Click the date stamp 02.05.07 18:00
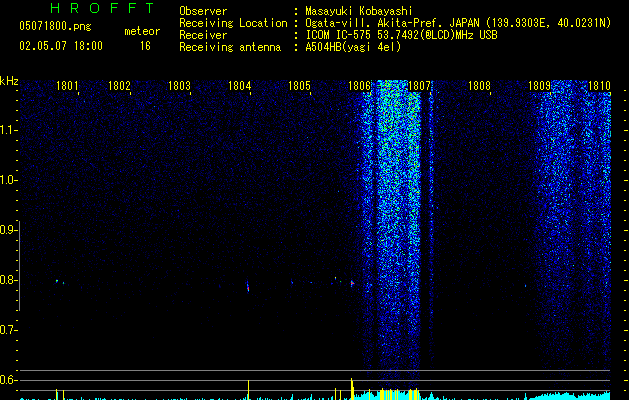The height and width of the screenshot is (400, 629). click(61, 46)
